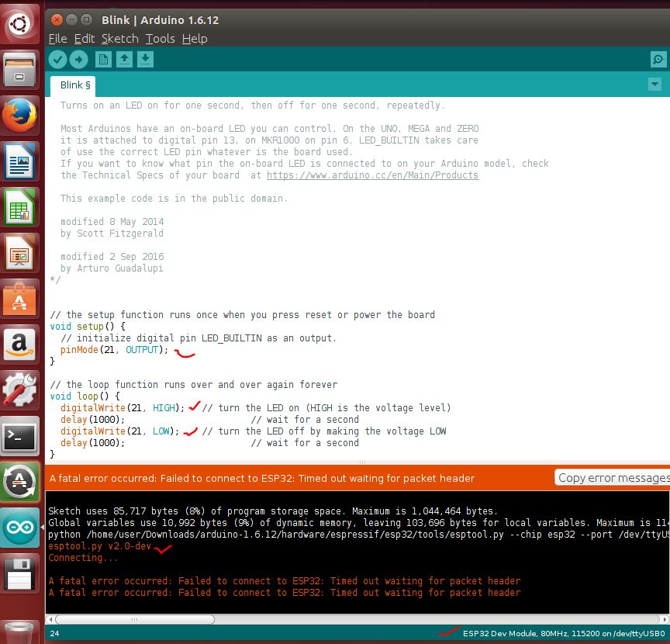Open the arduino.cc Products link
The width and height of the screenshot is (670, 644).
click(372, 175)
